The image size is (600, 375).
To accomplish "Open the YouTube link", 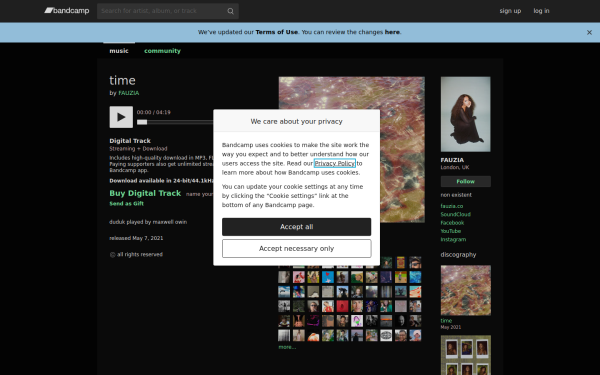I will click(x=450, y=231).
